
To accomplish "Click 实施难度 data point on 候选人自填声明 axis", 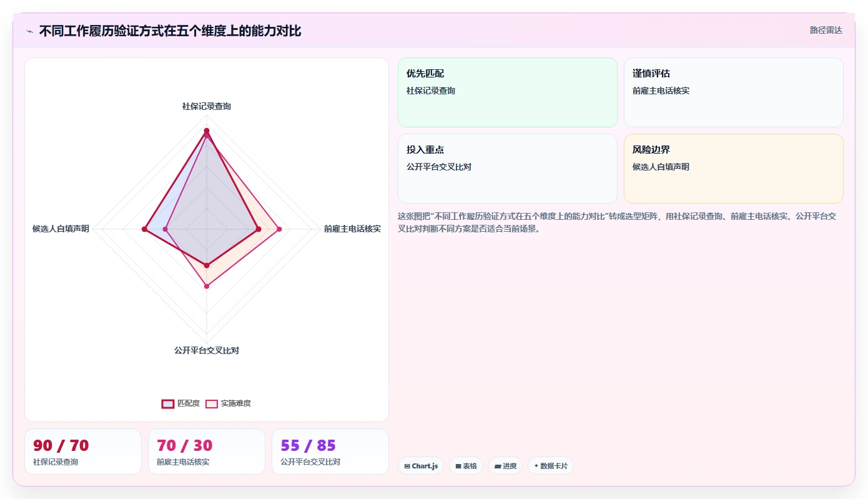I will click(x=165, y=230).
